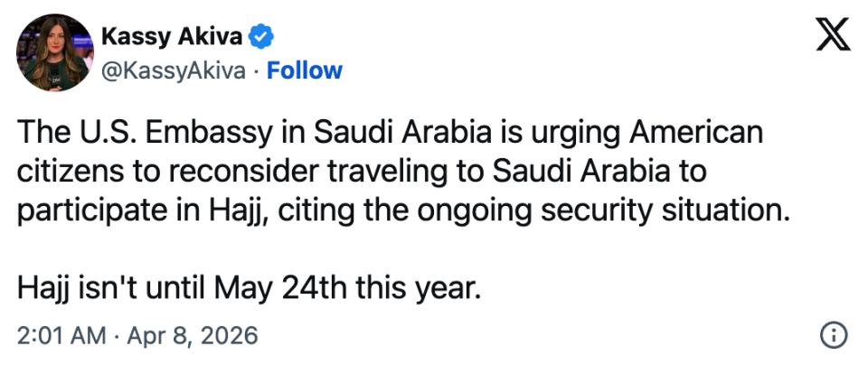Open the tweet info circle icon

click(x=832, y=335)
